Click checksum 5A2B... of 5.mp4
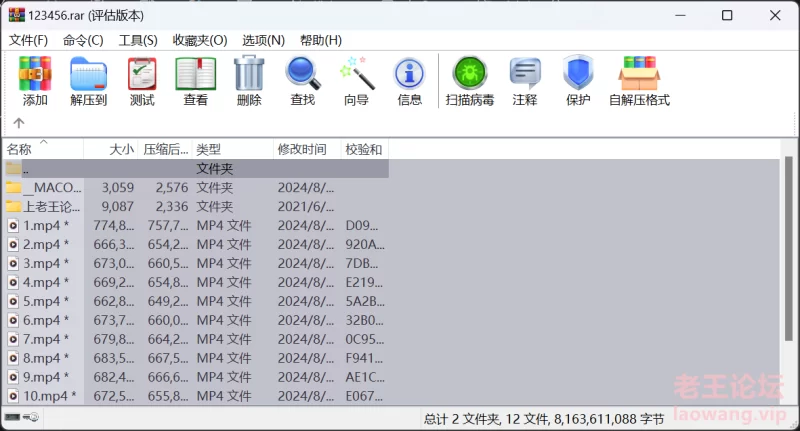 pos(365,301)
